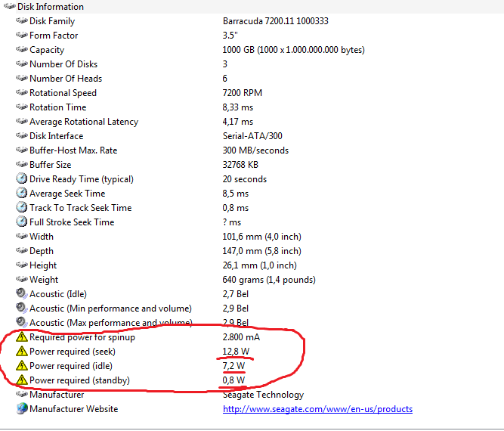Image resolution: width=504 pixels, height=431 pixels.
Task: Click the warning icon for Power required (idle)
Action: tap(22, 366)
